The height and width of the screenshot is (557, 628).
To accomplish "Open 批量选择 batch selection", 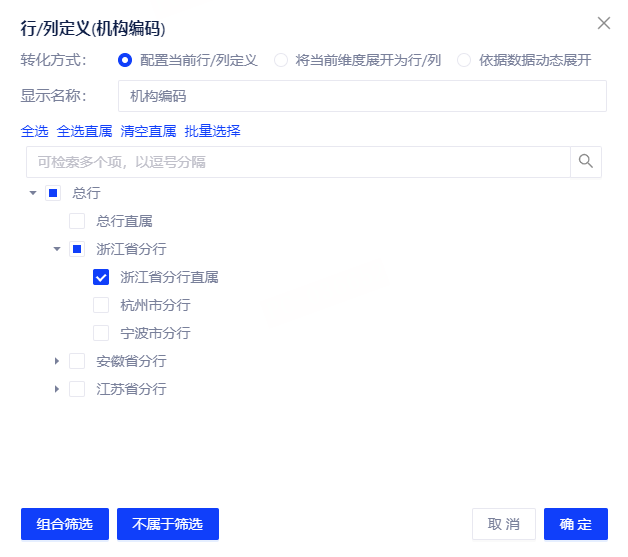I will 212,131.
